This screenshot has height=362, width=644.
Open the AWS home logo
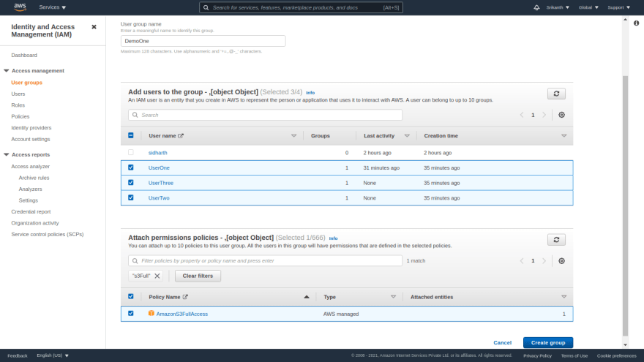pos(20,7)
